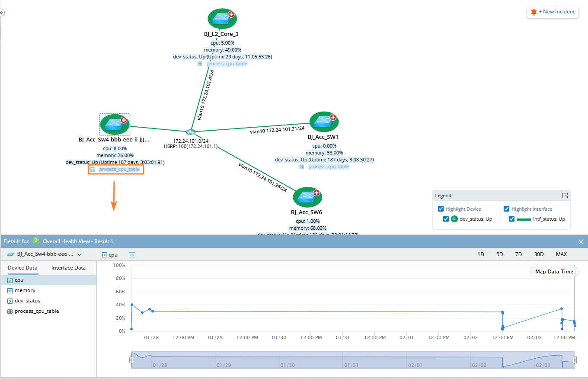This screenshot has height=379, width=588.
Task: Click the right range slider handle
Action: (x=575, y=360)
